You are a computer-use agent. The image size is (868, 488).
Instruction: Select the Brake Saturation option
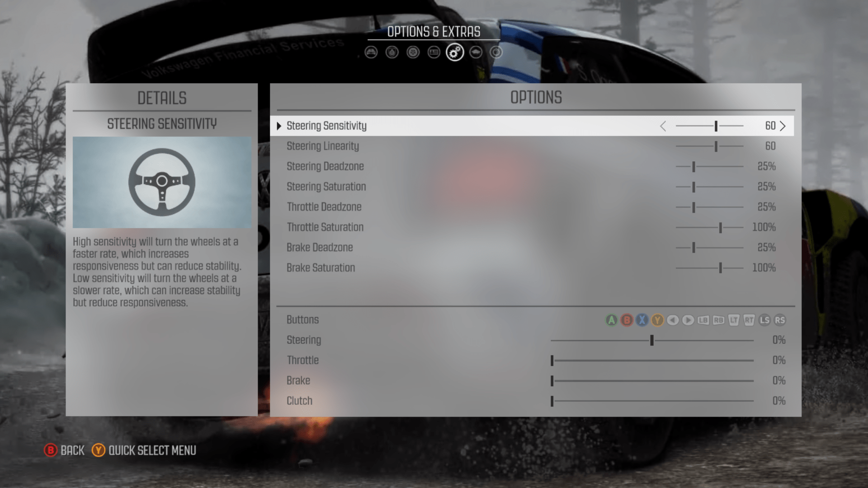(321, 267)
